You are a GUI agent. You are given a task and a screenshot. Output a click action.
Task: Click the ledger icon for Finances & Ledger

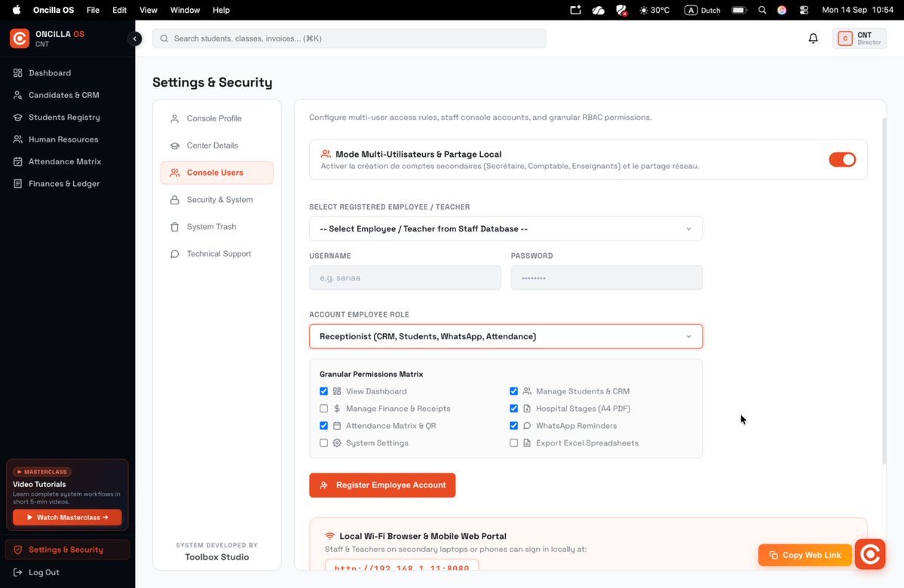18,183
